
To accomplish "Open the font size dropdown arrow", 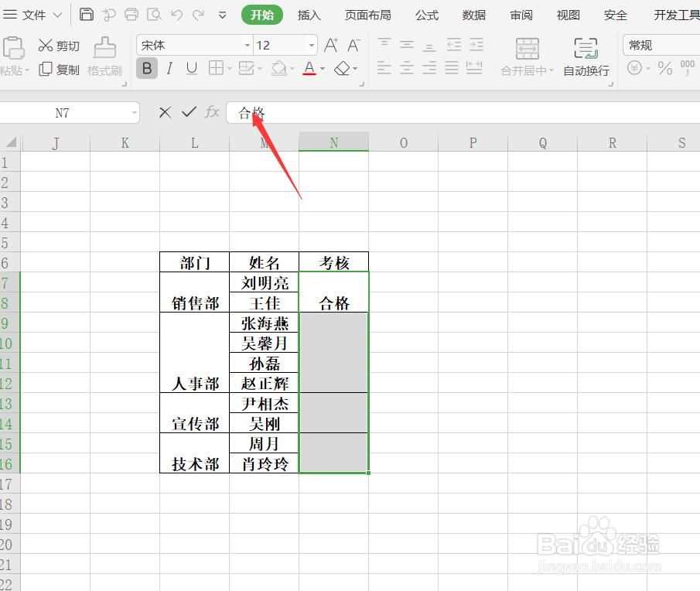I will (312, 45).
